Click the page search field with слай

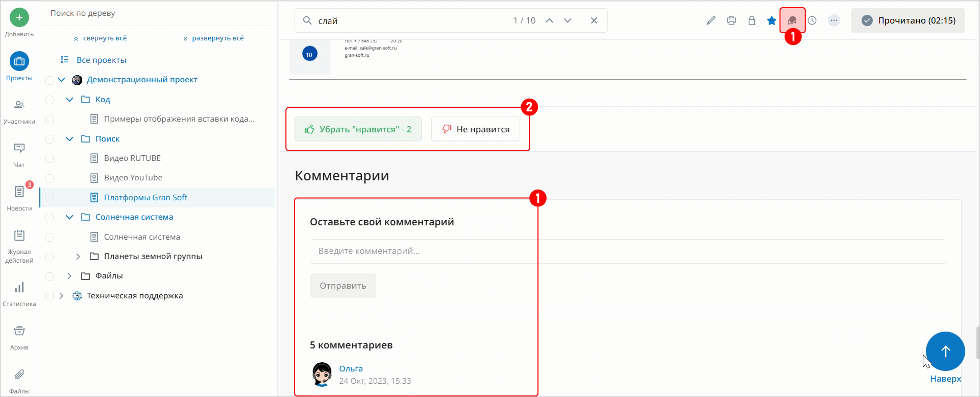408,20
